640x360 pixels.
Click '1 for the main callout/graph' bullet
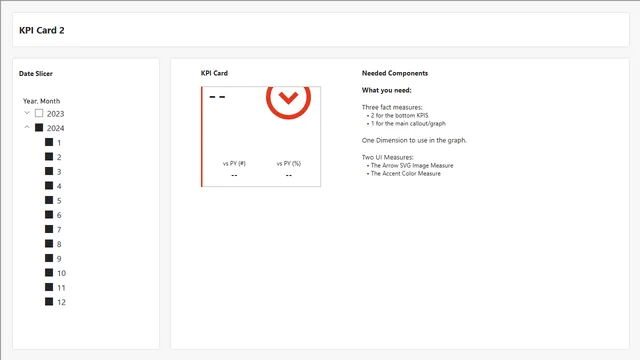pyautogui.click(x=408, y=123)
